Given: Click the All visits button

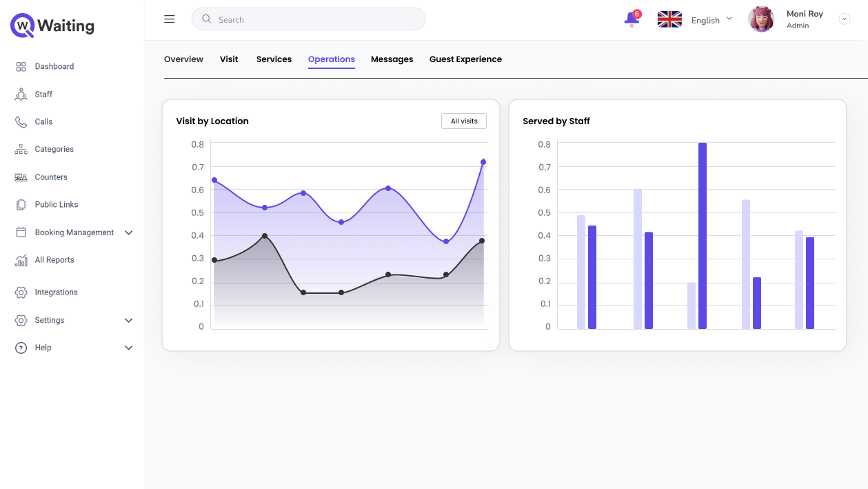Looking at the screenshot, I should click(464, 121).
